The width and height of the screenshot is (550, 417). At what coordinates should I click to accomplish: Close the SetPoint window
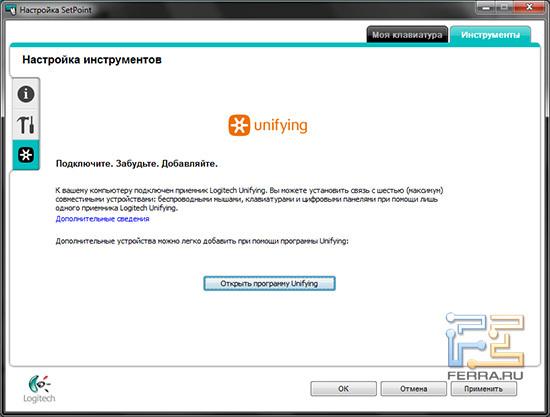pyautogui.click(x=529, y=7)
